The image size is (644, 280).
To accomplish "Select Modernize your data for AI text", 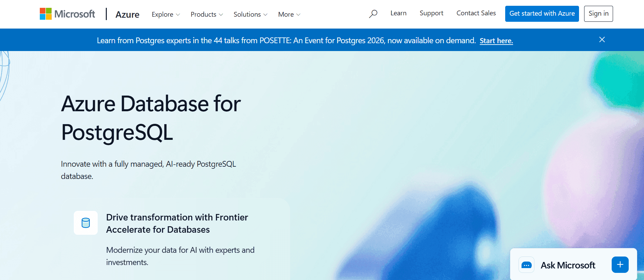I will point(180,256).
